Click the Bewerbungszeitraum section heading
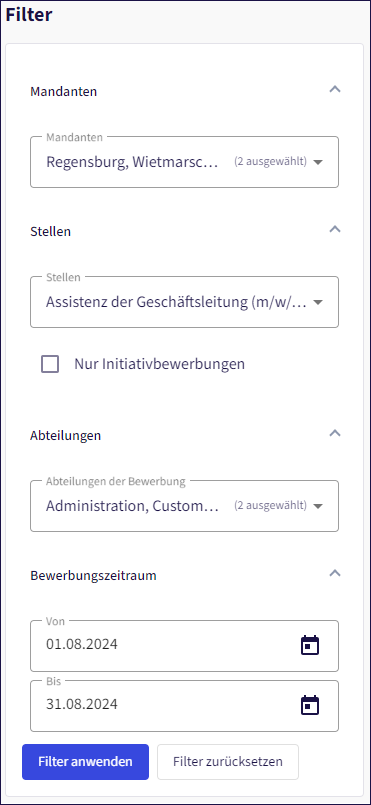The width and height of the screenshot is (371, 805). click(93, 576)
